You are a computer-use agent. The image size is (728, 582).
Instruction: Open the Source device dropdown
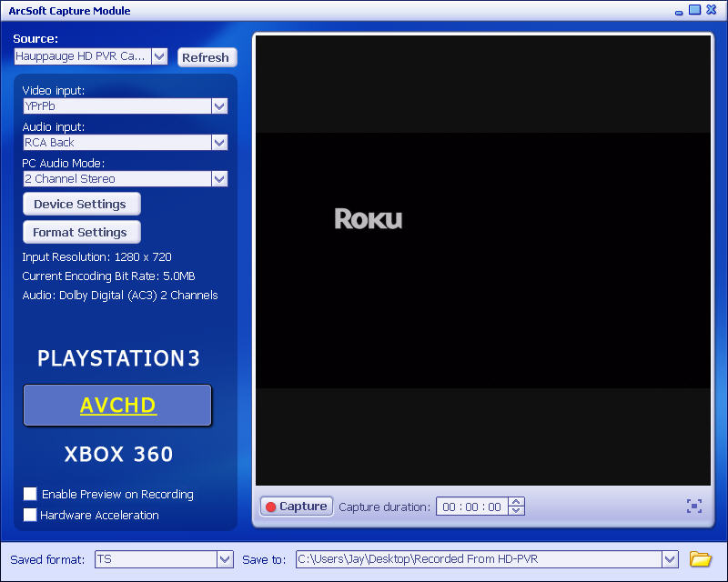(x=159, y=56)
